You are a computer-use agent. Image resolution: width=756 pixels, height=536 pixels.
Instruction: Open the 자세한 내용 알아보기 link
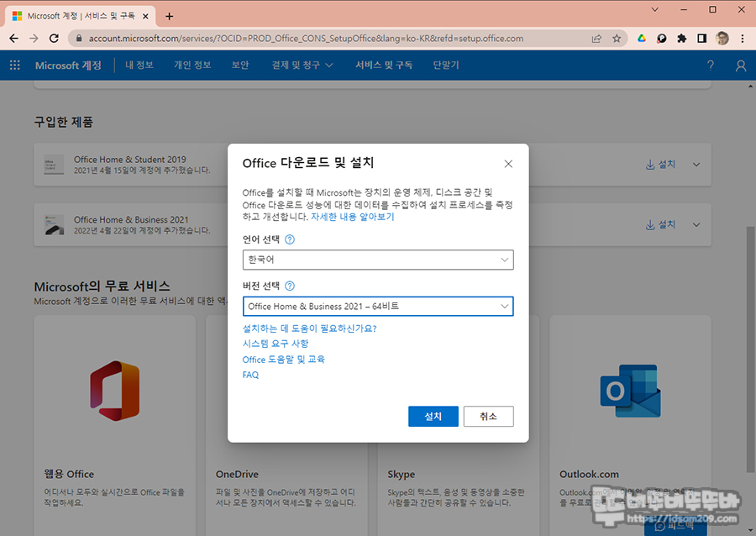point(353,217)
